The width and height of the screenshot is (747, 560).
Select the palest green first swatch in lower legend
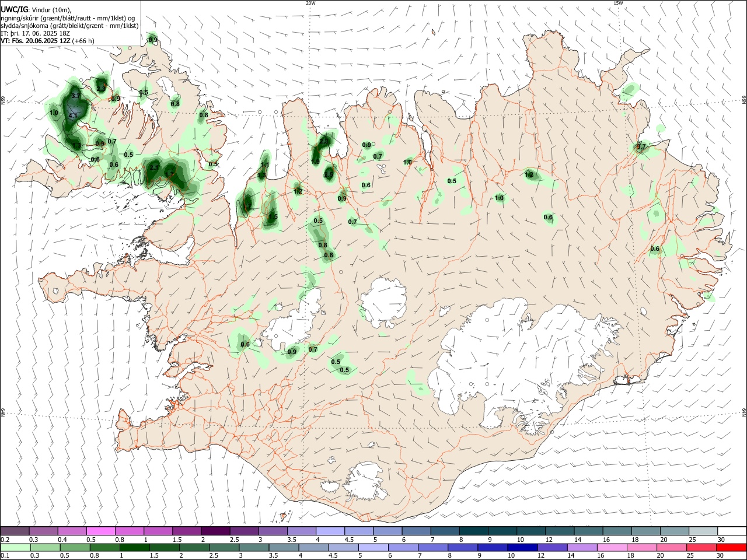[15, 548]
